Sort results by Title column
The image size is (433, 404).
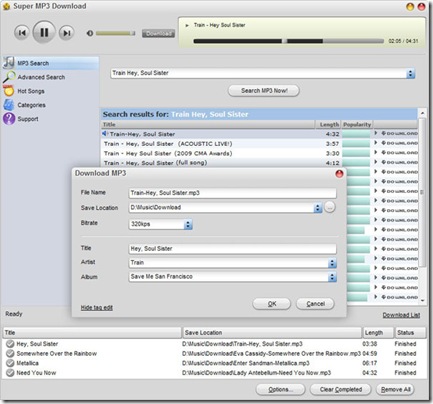208,125
